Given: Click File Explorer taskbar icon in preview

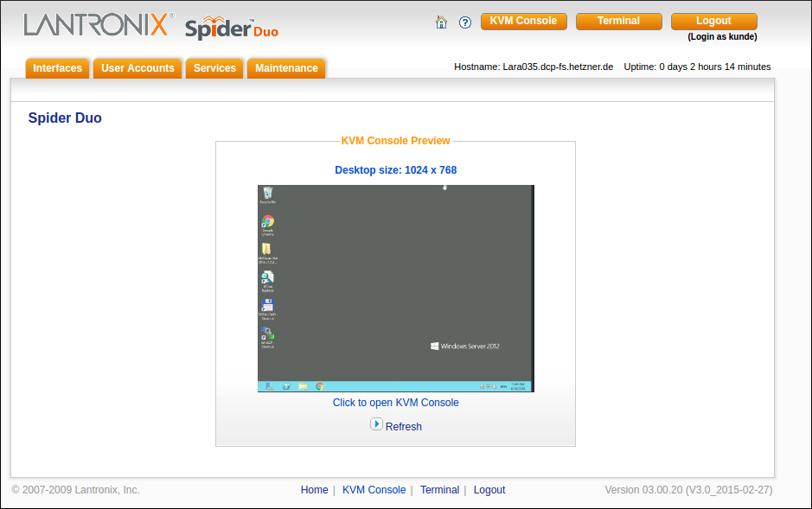Looking at the screenshot, I should coord(304,386).
